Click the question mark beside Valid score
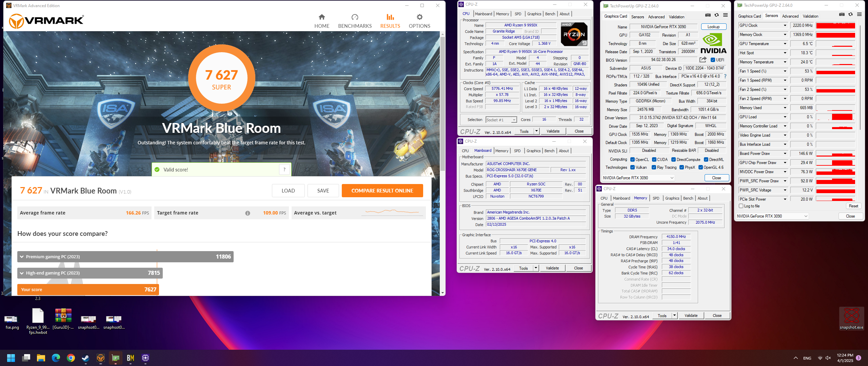 pyautogui.click(x=284, y=169)
